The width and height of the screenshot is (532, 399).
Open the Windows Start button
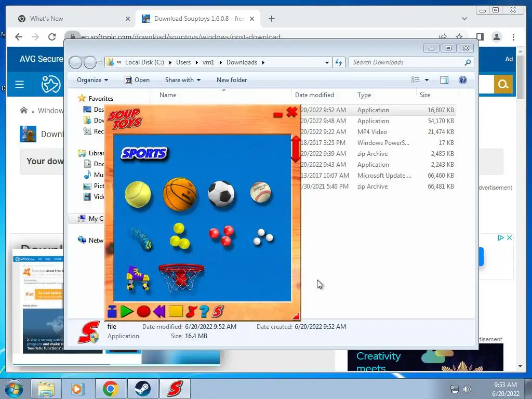tap(14, 389)
